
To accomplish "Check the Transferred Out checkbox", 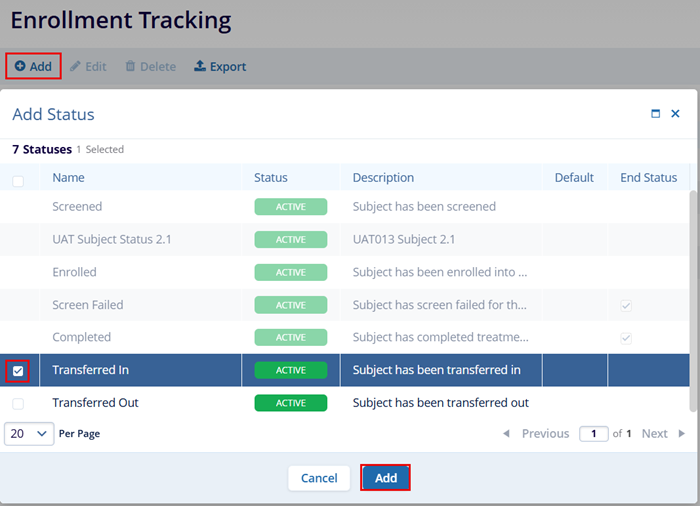I will click(18, 403).
